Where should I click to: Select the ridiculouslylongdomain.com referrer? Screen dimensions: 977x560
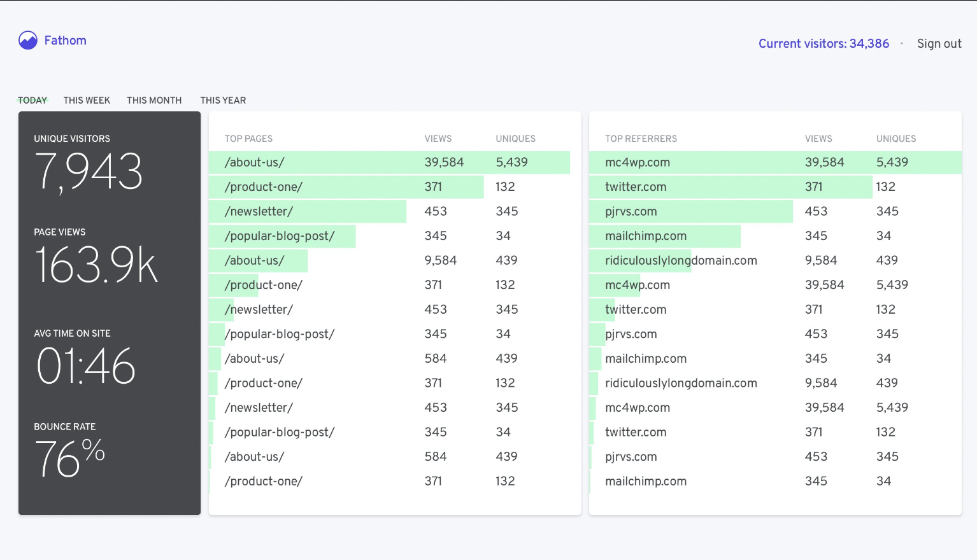[681, 260]
